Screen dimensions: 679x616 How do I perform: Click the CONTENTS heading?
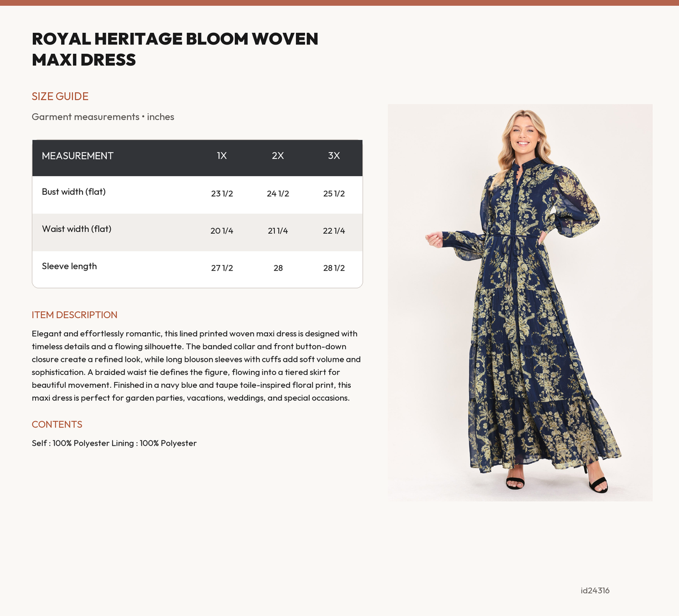[x=57, y=425]
